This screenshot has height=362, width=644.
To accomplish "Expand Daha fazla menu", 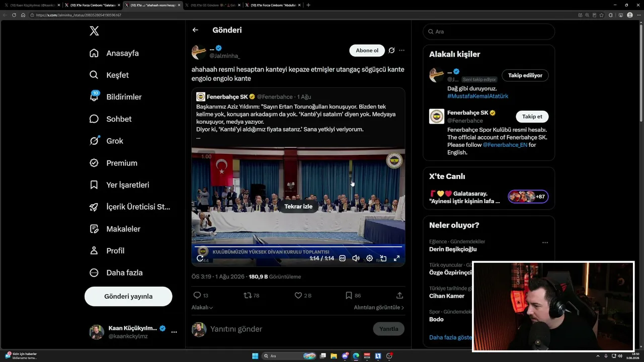I will tap(116, 273).
